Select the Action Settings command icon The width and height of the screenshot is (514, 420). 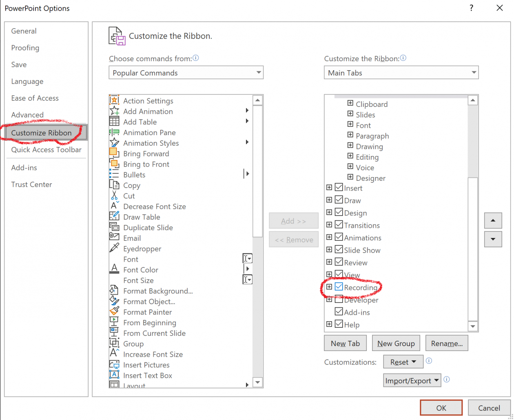[x=114, y=100]
